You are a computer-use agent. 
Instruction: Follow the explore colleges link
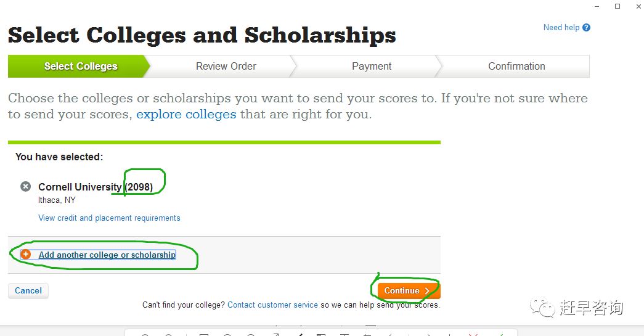tap(186, 114)
